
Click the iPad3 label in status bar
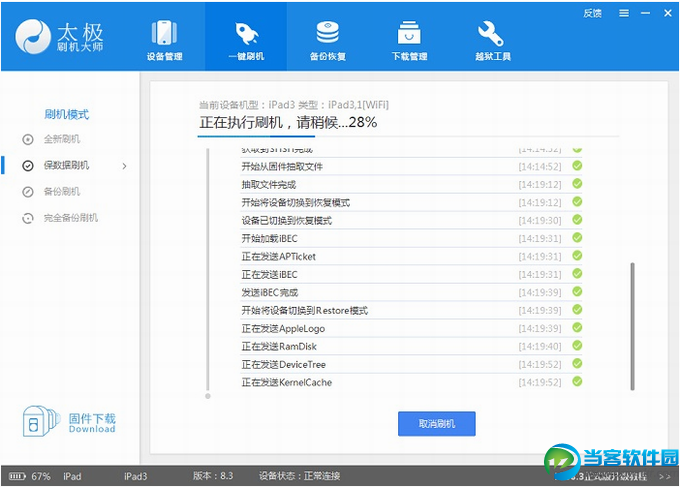pos(135,477)
